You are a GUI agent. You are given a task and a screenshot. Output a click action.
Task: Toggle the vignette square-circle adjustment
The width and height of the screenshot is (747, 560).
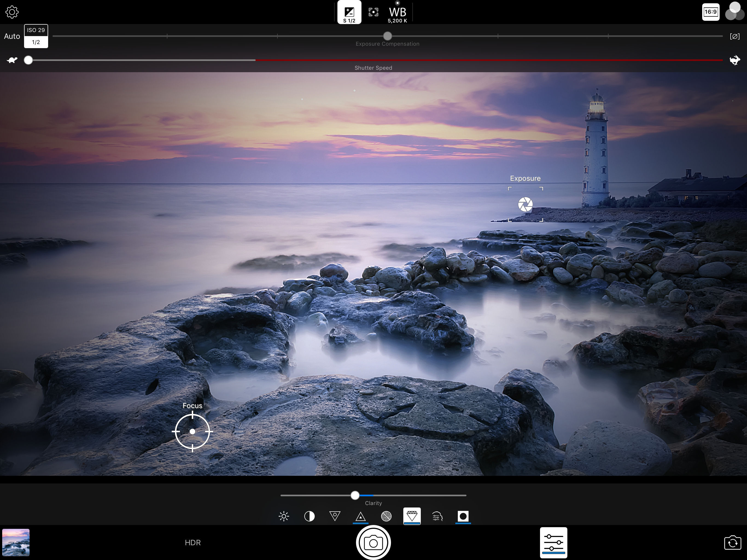point(463,516)
